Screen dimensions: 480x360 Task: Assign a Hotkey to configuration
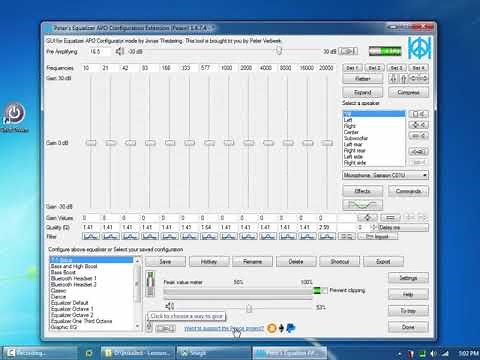click(209, 262)
